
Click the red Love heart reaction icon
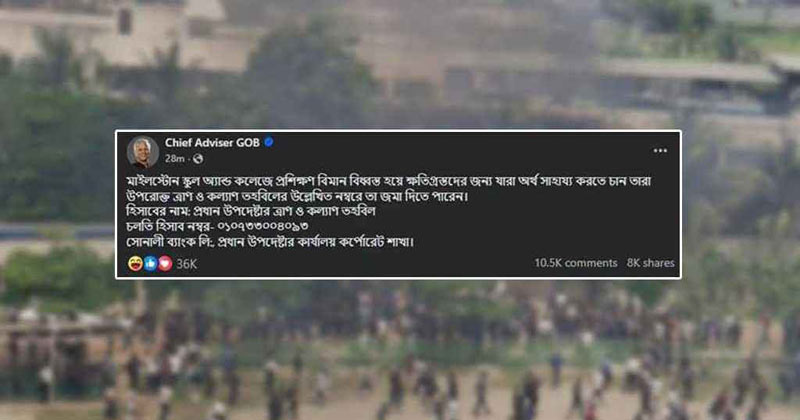tap(165, 263)
